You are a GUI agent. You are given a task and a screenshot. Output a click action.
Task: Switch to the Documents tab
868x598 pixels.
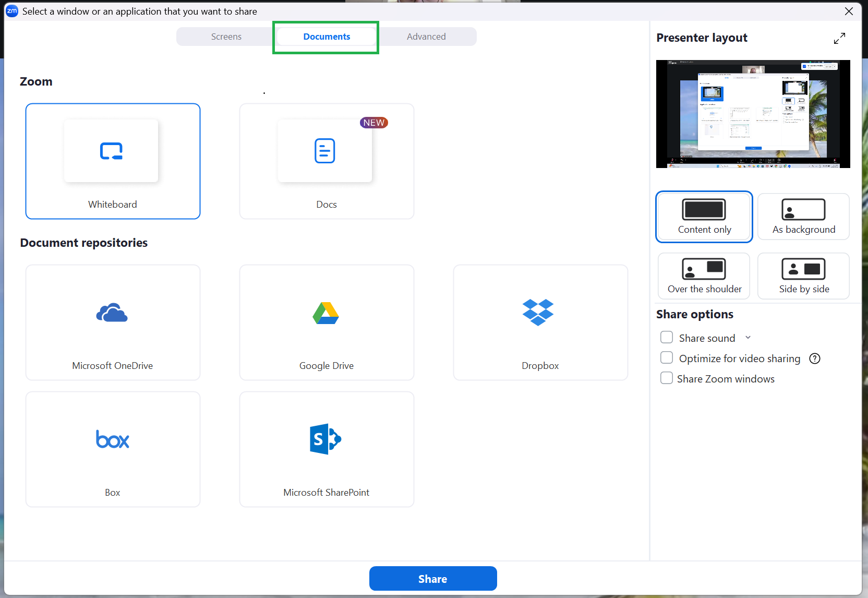coord(327,37)
